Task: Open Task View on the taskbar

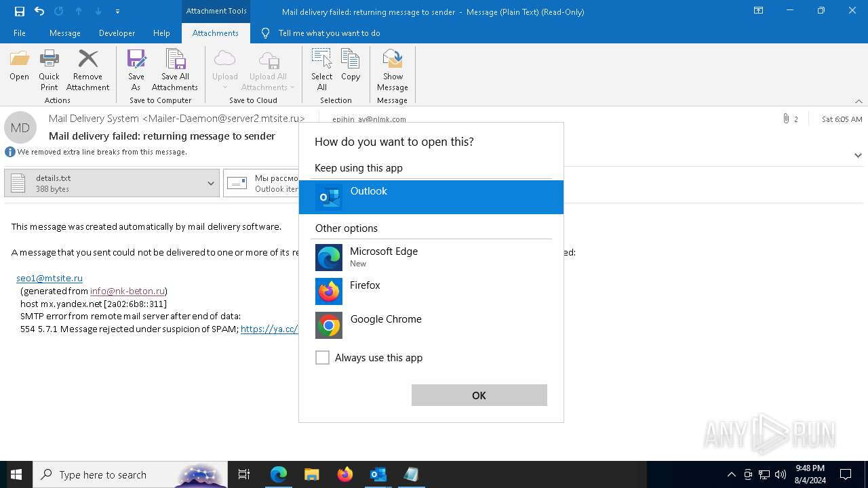Action: tap(244, 474)
